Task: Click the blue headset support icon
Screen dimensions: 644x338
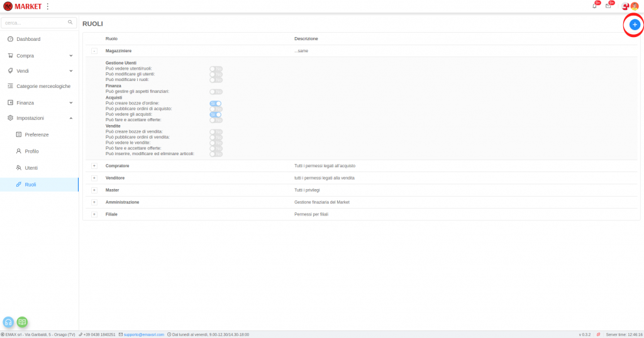Action: pos(9,322)
